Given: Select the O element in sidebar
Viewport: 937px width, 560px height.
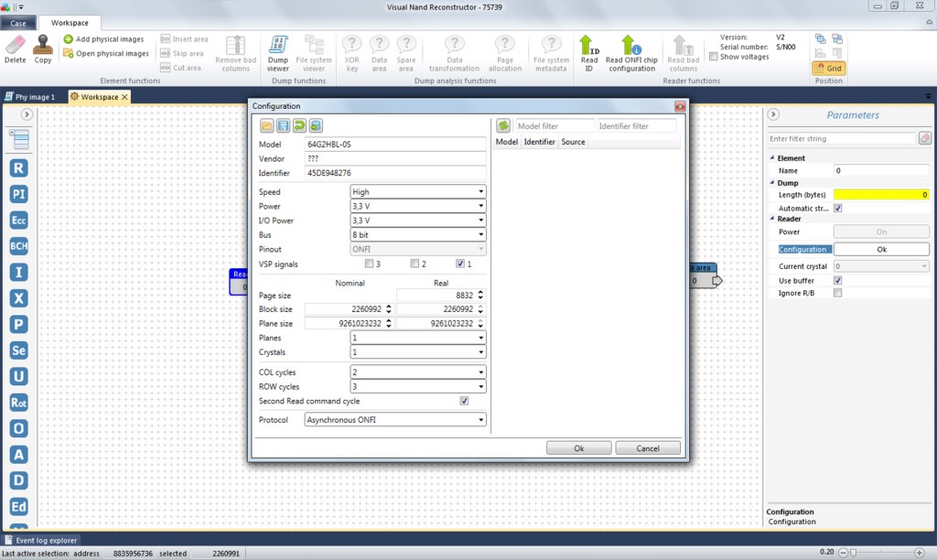Looking at the screenshot, I should [18, 428].
